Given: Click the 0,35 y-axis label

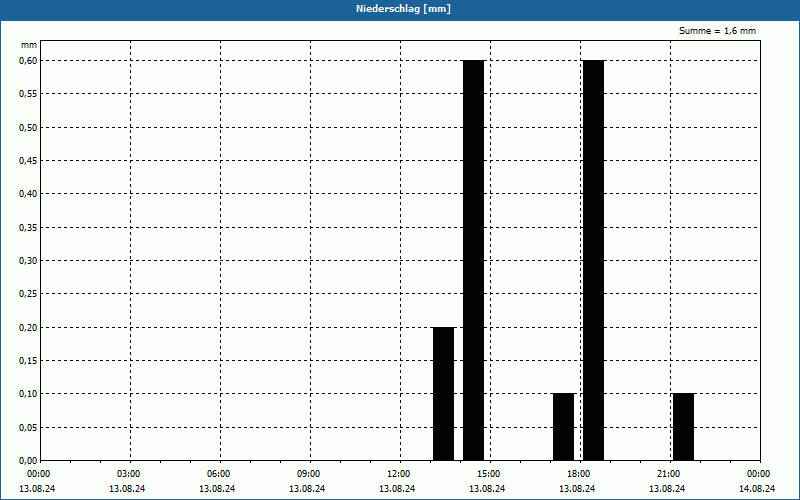Looking at the screenshot, I should tap(29, 227).
